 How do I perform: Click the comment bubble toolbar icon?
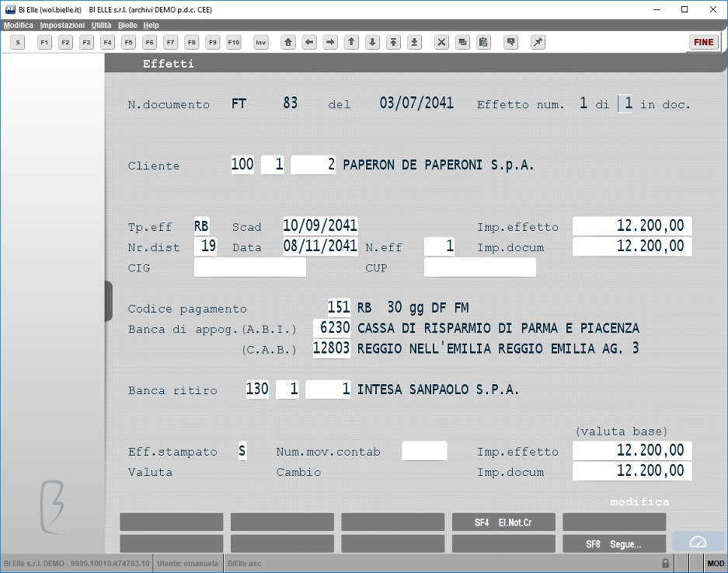pyautogui.click(x=510, y=42)
